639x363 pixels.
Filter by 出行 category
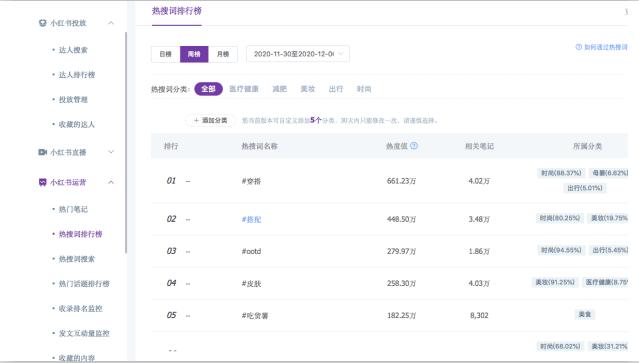click(335, 89)
